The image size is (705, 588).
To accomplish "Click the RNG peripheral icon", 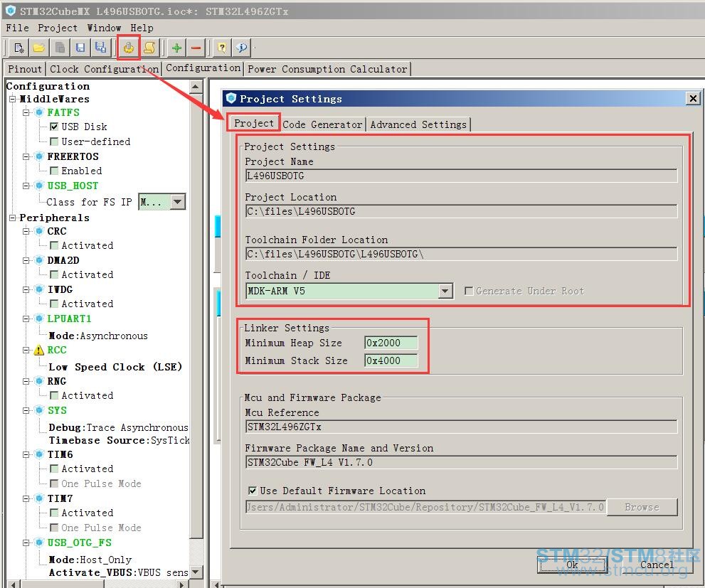I will 39,381.
